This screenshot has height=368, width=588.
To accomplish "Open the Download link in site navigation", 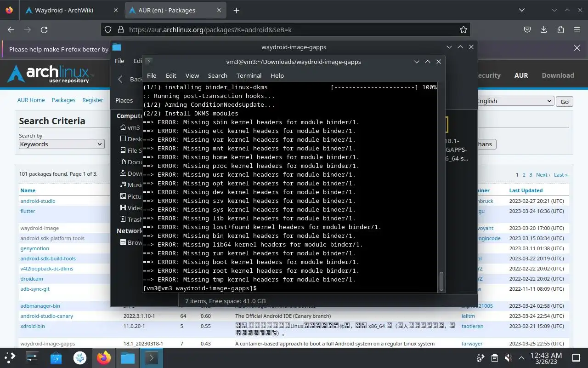I will coord(558,75).
